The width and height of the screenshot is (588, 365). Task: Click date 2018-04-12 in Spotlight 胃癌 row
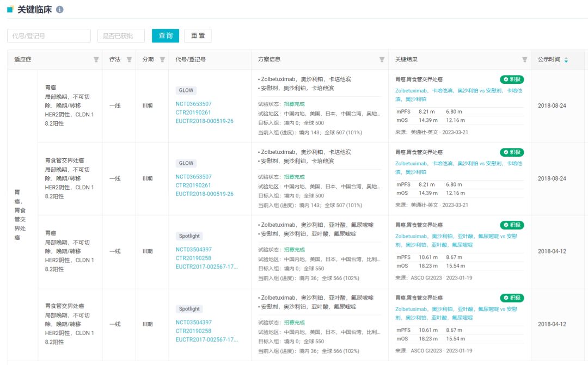(552, 251)
